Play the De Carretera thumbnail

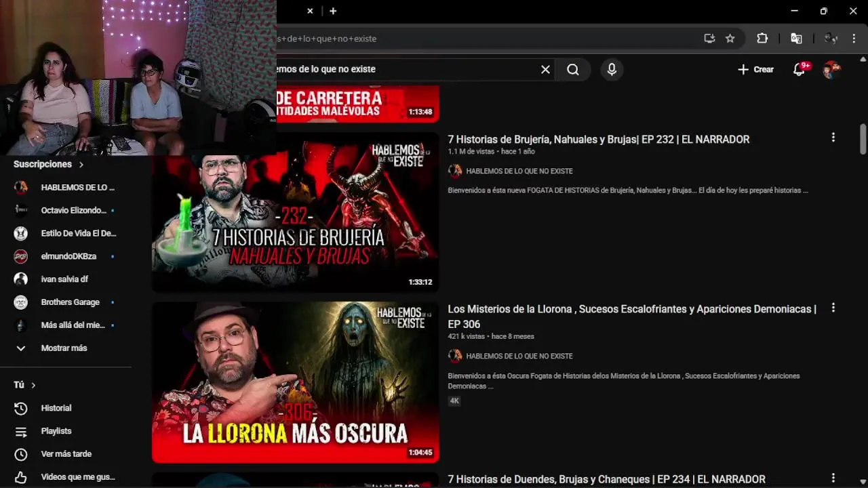[x=357, y=104]
